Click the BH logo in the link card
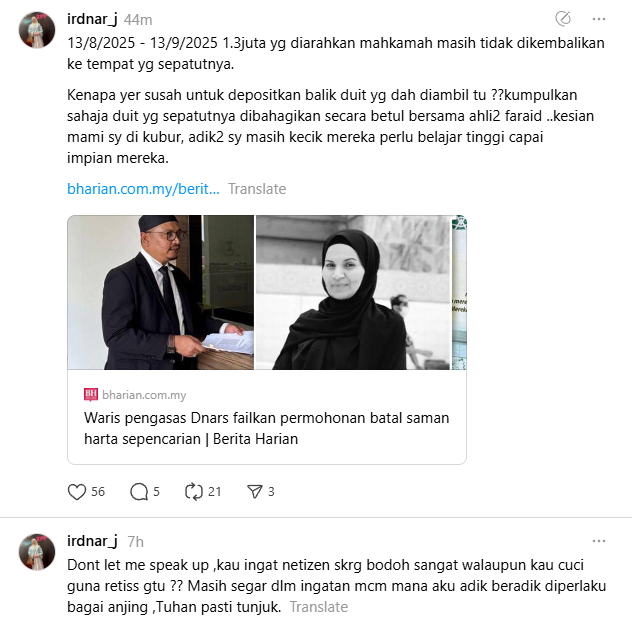Image resolution: width=632 pixels, height=624 pixels. (91, 395)
